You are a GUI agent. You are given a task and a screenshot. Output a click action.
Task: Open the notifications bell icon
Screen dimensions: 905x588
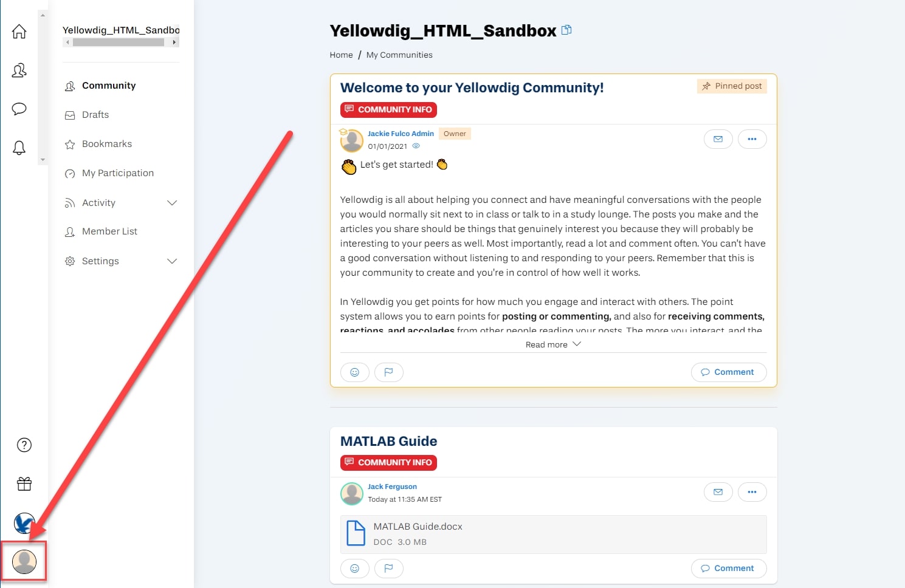19,148
